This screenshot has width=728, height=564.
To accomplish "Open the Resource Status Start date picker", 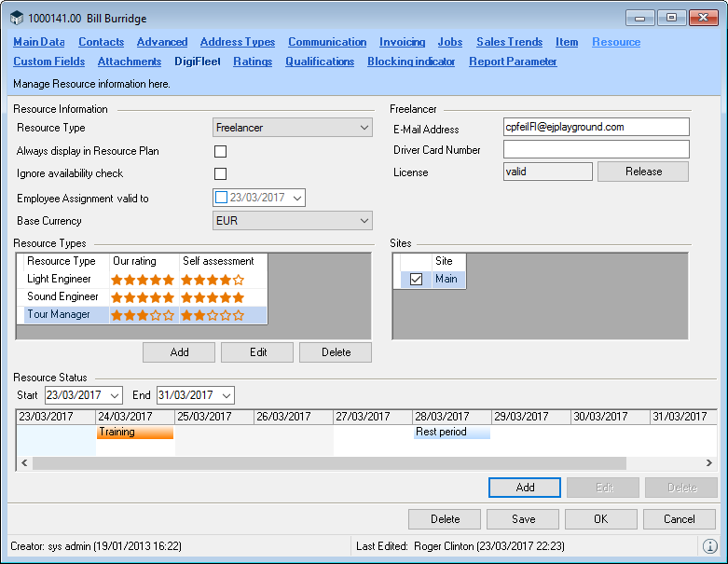I will click(115, 395).
